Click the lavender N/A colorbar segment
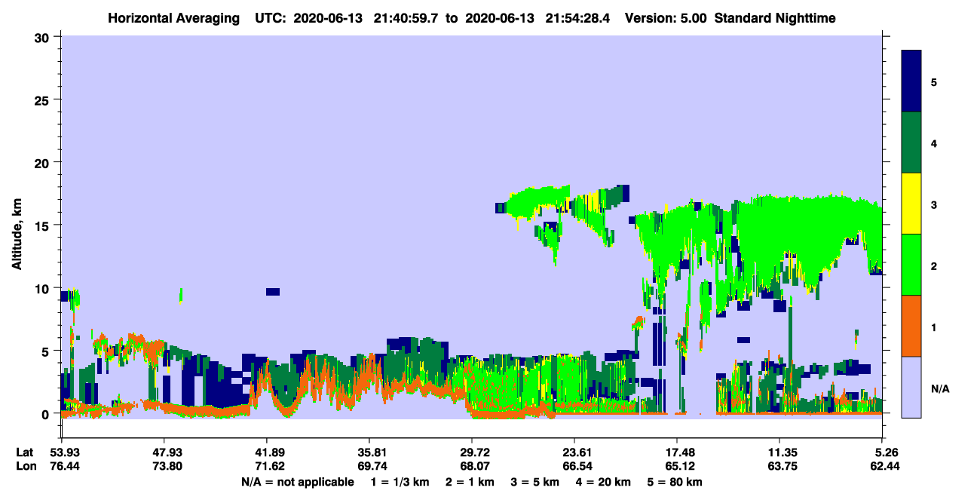 point(911,387)
